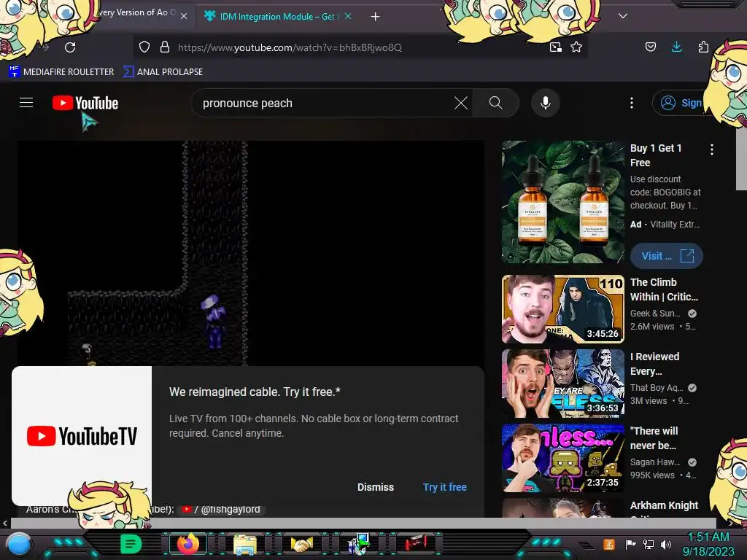Open the YouTube guide hamburger menu

point(26,103)
